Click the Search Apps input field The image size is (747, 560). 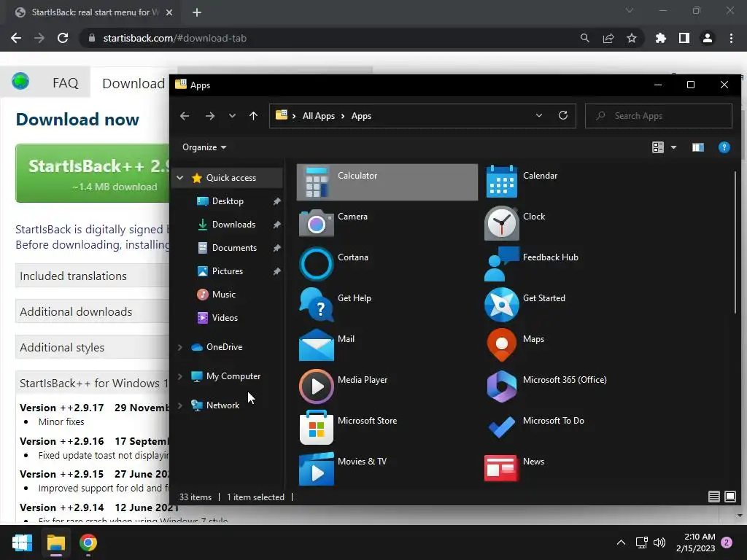tap(659, 116)
